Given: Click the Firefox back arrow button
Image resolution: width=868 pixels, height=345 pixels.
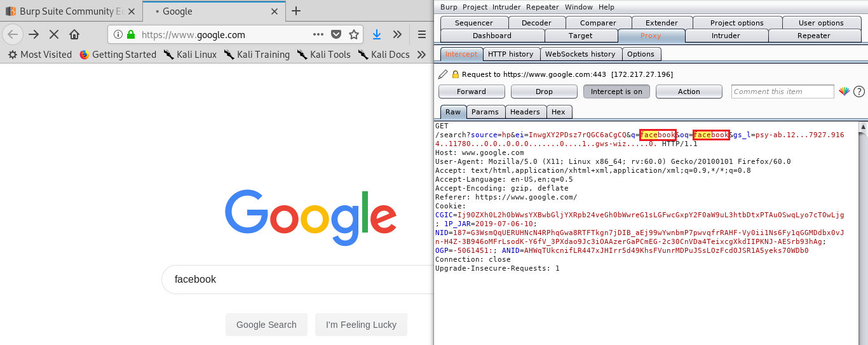Looking at the screenshot, I should 13,34.
